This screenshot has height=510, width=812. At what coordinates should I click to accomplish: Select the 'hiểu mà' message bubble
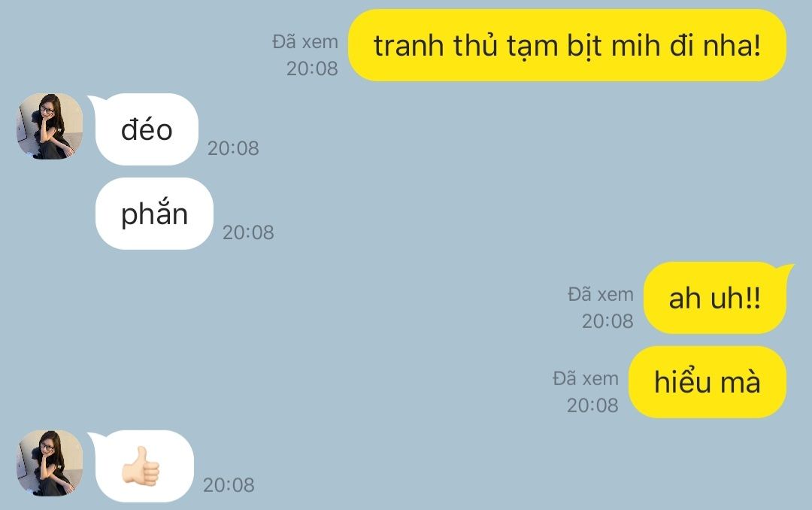coord(707,382)
